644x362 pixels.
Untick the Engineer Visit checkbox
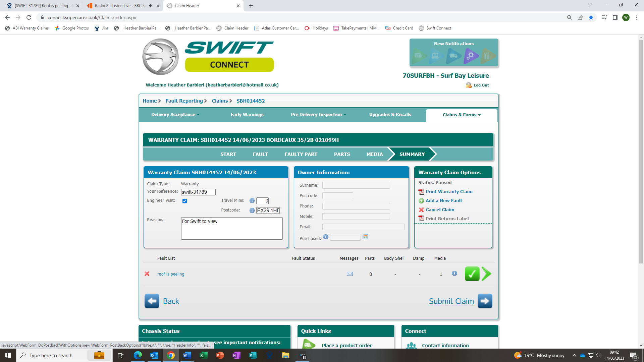click(184, 201)
